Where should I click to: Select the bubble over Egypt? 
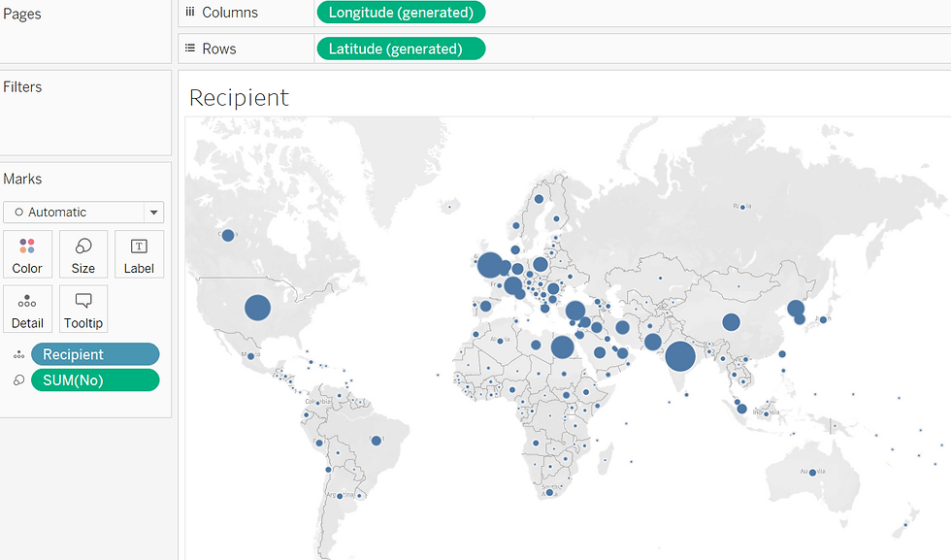[x=562, y=347]
